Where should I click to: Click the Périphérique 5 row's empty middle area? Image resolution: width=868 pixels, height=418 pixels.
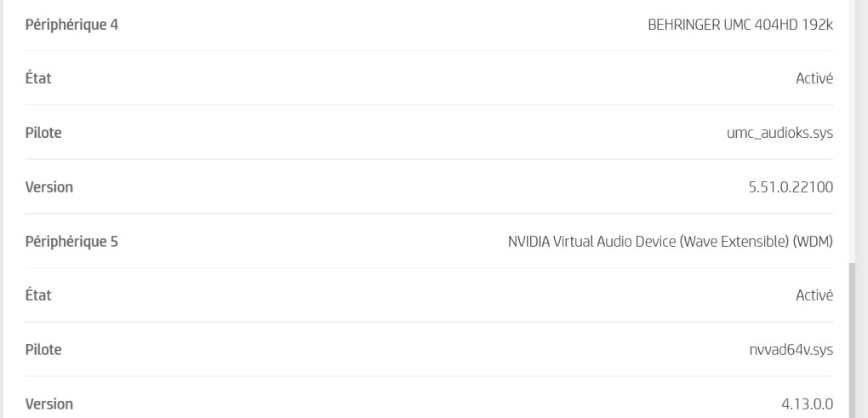pyautogui.click(x=313, y=242)
